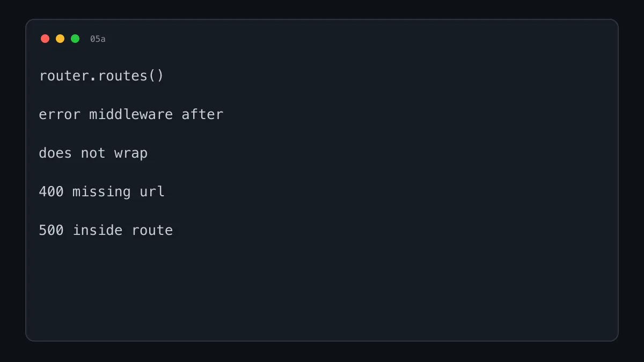Click the router.routes() line
The image size is (644, 362).
101,76
